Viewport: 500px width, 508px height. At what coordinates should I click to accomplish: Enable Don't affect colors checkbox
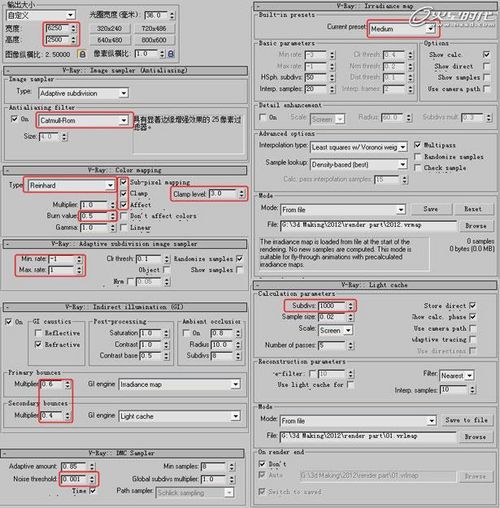pyautogui.click(x=124, y=216)
